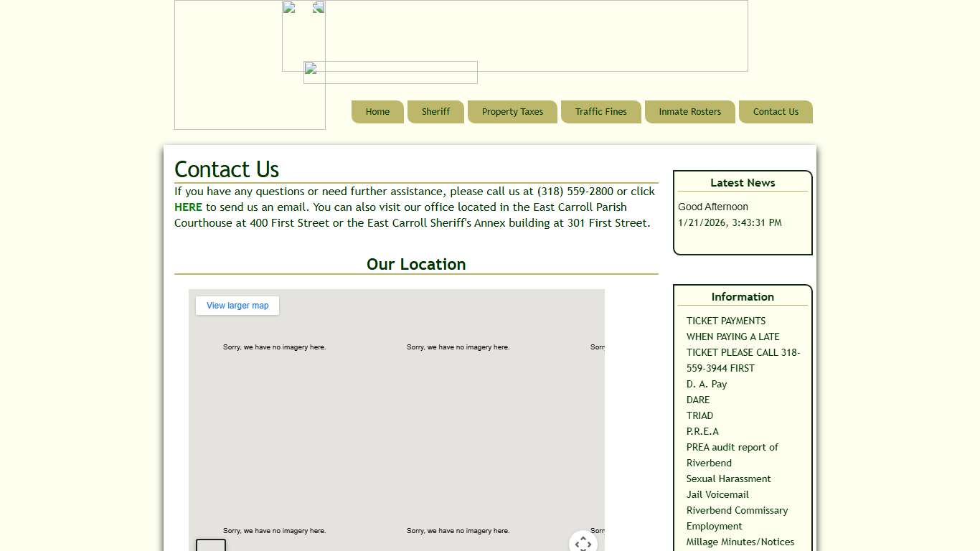Open the TRIAD link
The width and height of the screenshot is (980, 551).
pos(699,415)
